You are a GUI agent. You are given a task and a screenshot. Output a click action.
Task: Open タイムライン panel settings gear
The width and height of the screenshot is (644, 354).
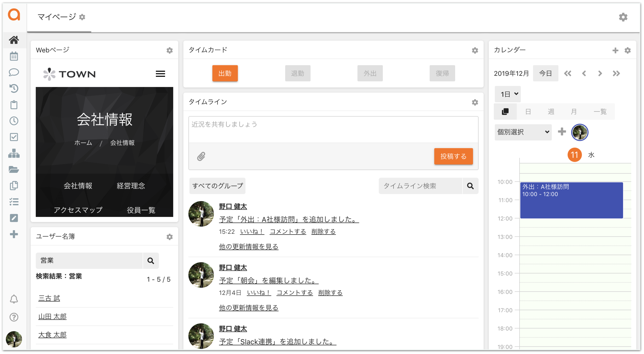[475, 102]
